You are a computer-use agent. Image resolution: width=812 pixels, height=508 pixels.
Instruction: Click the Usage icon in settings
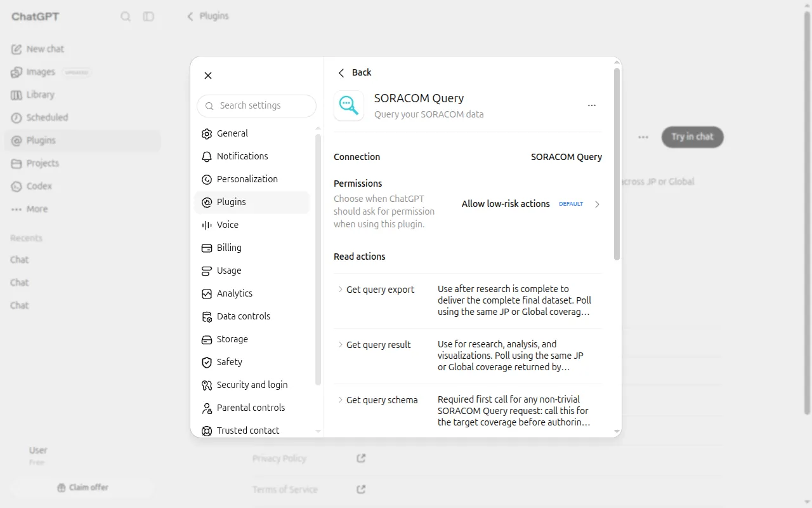(x=207, y=271)
